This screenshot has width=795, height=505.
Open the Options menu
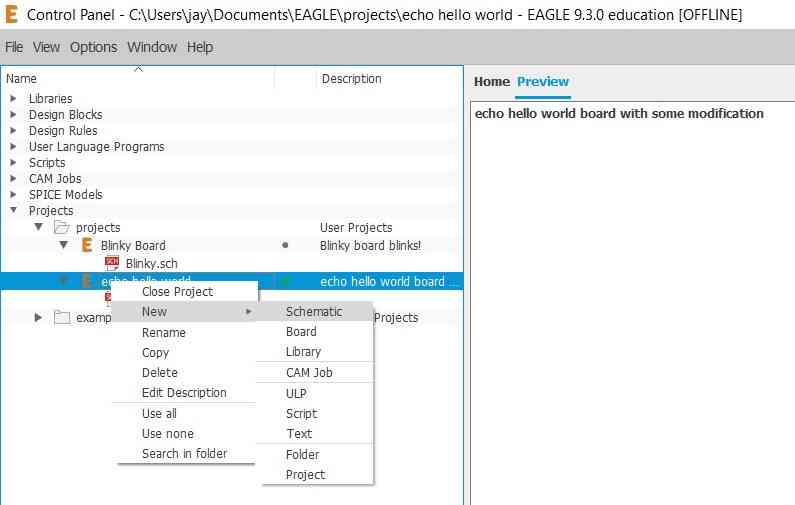[93, 47]
